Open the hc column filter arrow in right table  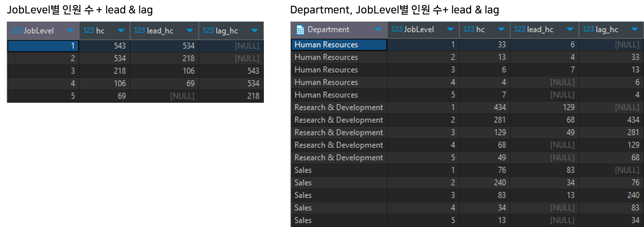pos(501,29)
